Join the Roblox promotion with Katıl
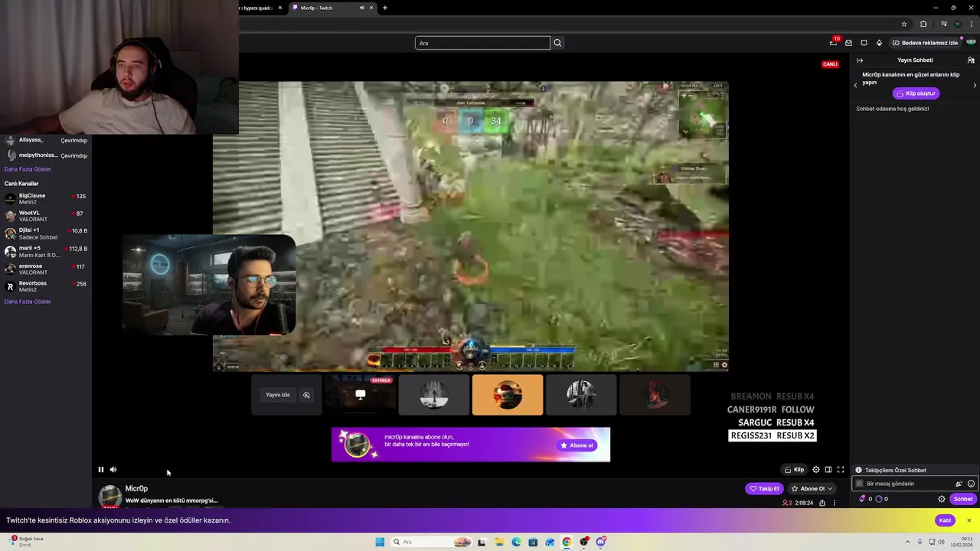The width and height of the screenshot is (980, 551). (x=946, y=520)
